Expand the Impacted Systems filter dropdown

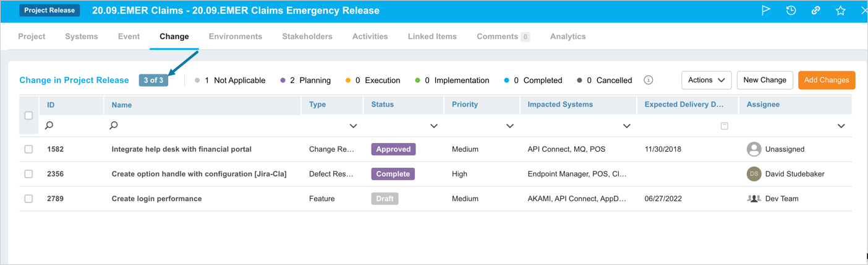[x=626, y=126]
